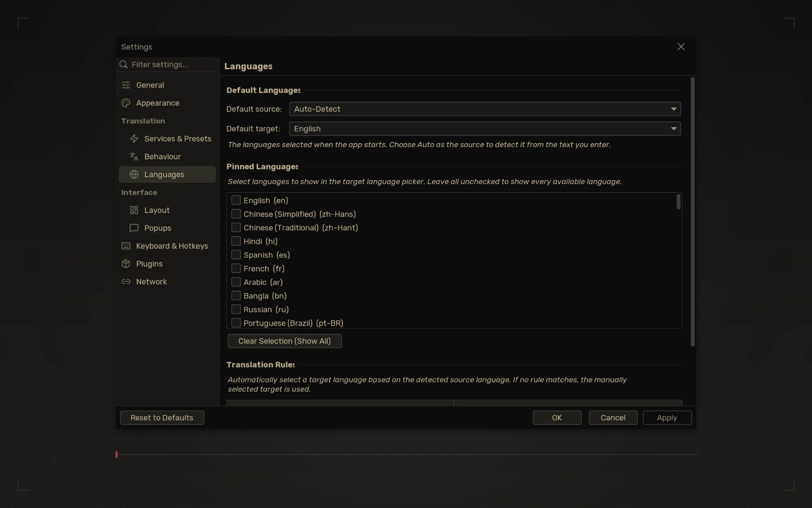The image size is (812, 508).
Task: Click the Network link icon
Action: tap(126, 282)
